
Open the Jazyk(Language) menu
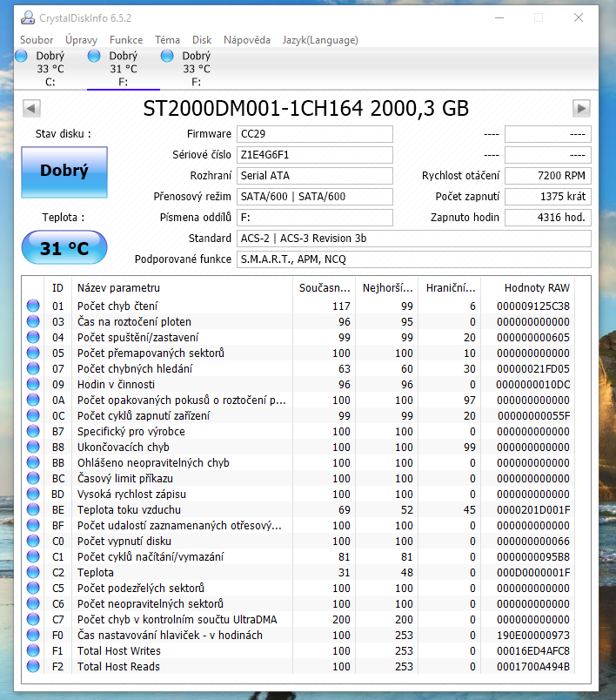pos(320,40)
